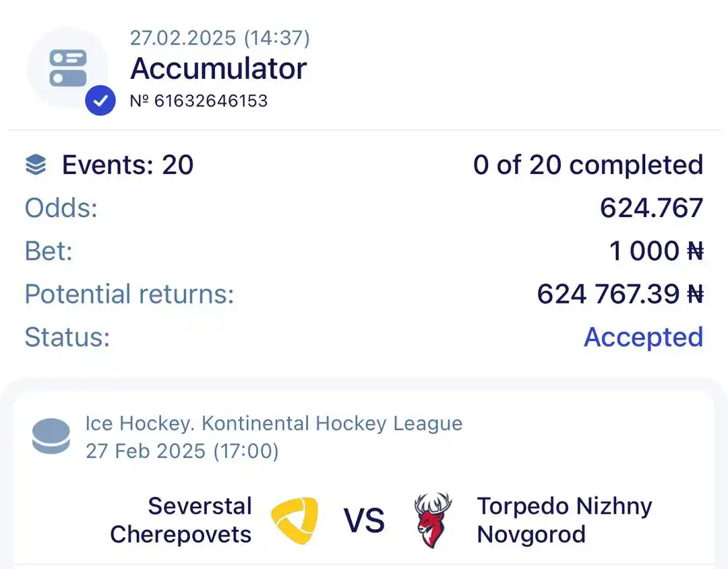Click the hockey puck sport icon

coord(51,436)
